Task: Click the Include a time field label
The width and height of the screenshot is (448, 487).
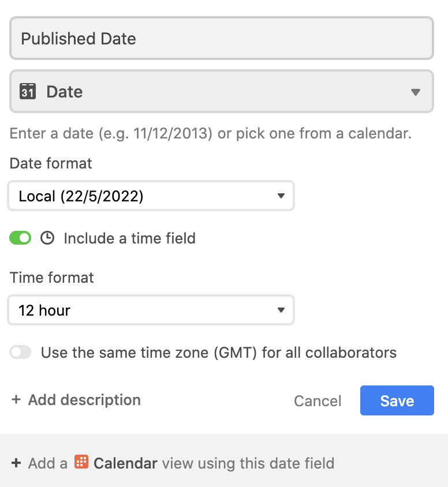Action: tap(129, 238)
